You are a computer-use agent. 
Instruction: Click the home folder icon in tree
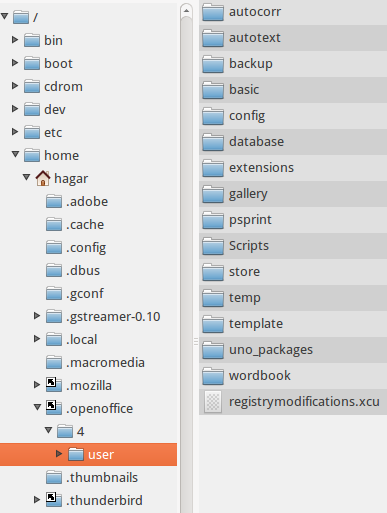click(x=32, y=155)
